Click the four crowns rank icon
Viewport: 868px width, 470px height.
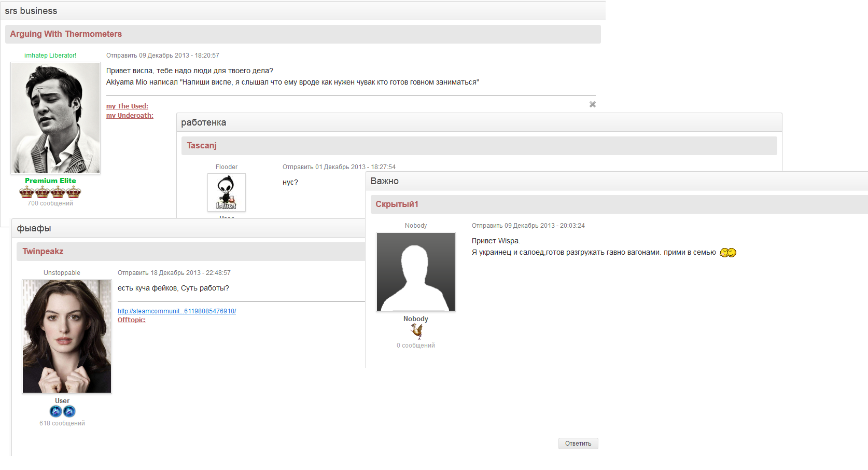(x=50, y=192)
